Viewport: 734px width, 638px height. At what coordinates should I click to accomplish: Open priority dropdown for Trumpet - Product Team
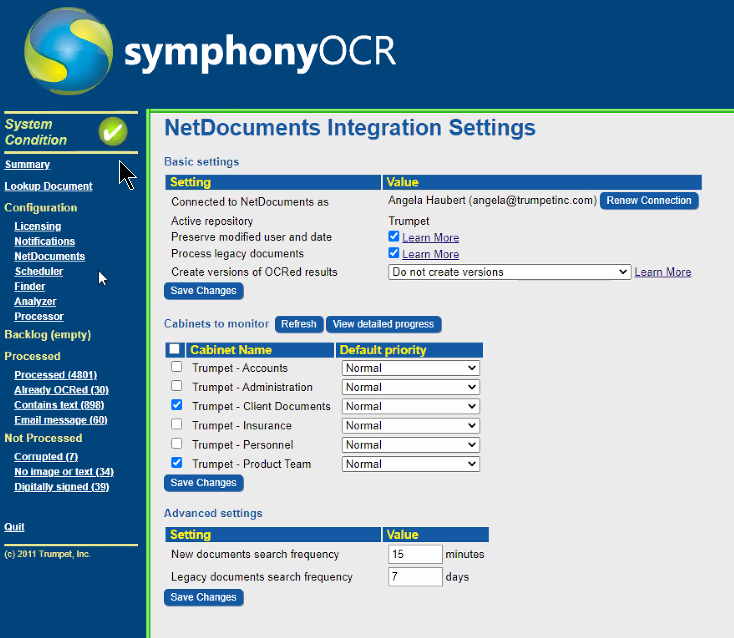point(411,464)
